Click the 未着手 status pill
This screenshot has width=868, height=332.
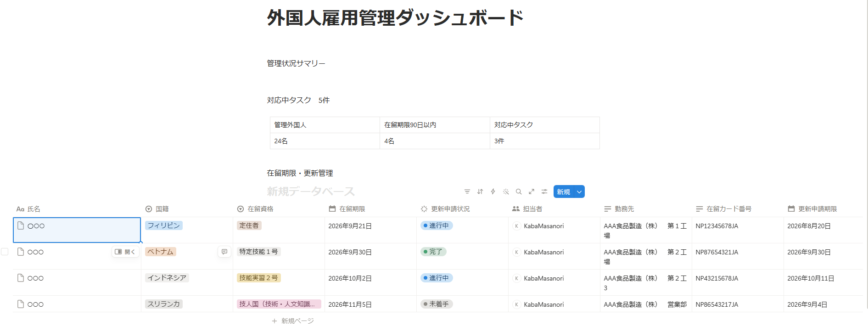click(x=437, y=304)
